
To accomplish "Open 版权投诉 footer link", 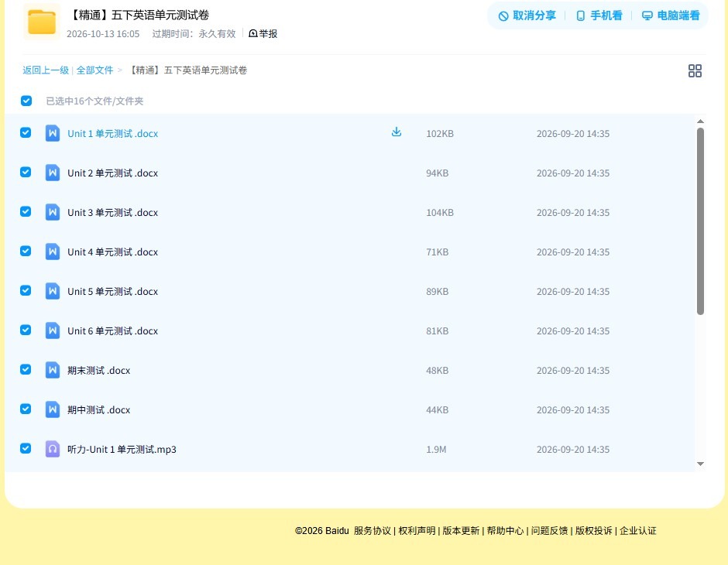I will pyautogui.click(x=594, y=531).
